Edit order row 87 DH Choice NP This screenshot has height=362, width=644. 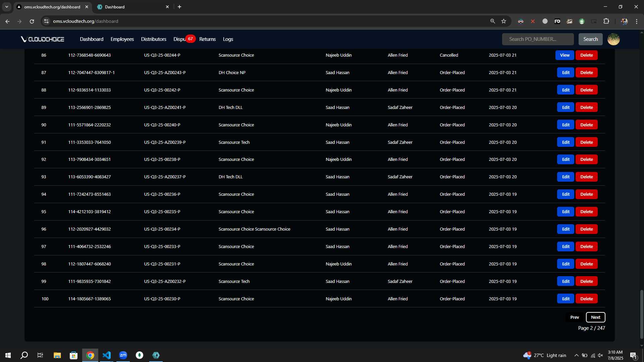(x=566, y=72)
